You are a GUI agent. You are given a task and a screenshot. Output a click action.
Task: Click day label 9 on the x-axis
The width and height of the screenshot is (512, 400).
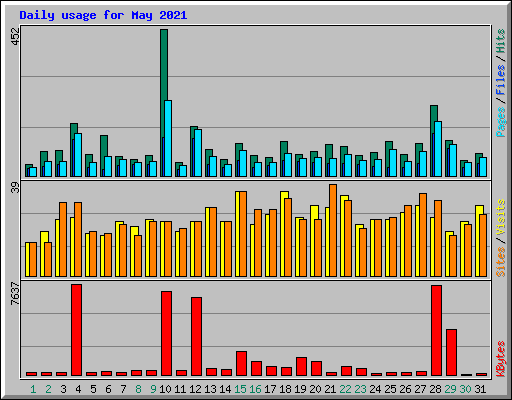point(153,389)
